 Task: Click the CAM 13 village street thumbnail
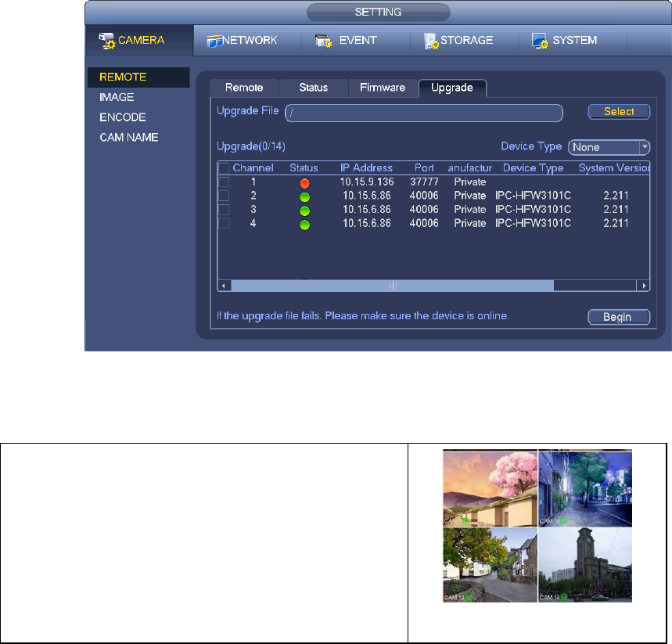click(490, 565)
